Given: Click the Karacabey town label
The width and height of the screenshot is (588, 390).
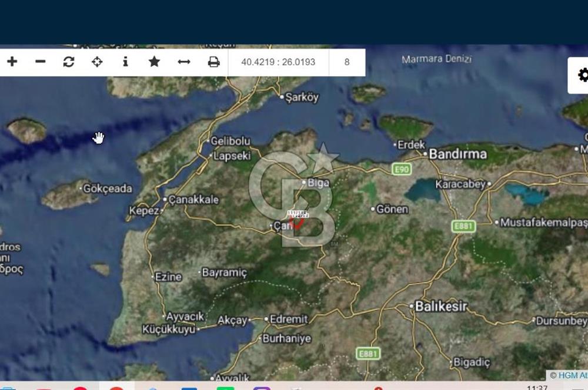Looking at the screenshot, I should pos(460,184).
